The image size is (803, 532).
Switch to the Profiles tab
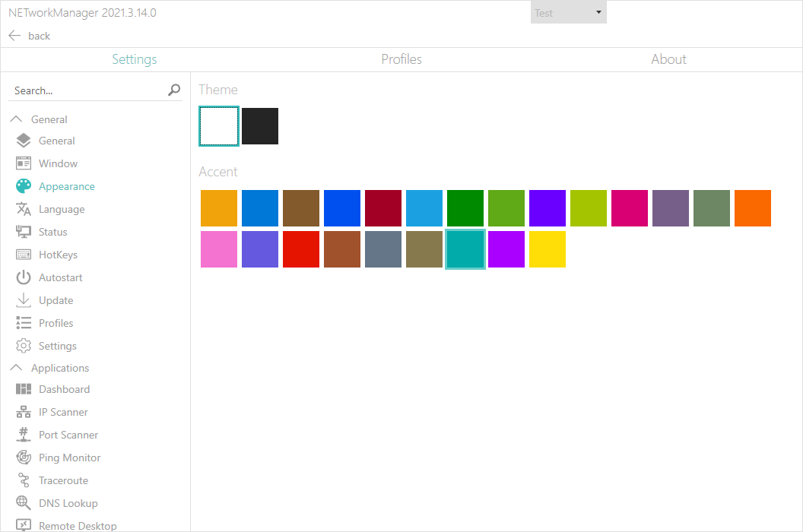click(x=401, y=59)
